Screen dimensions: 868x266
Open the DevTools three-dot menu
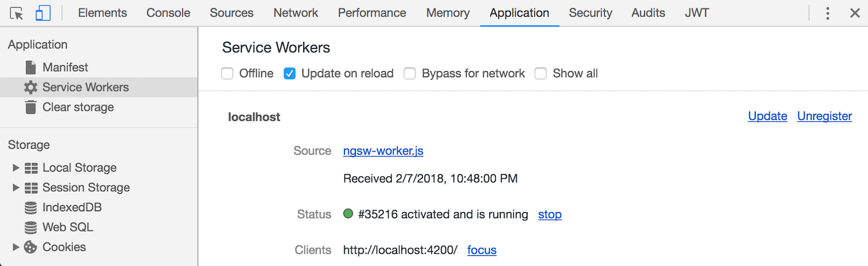(x=827, y=13)
